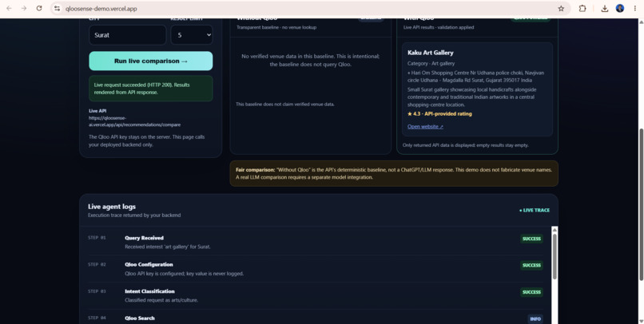Open the browser extensions puzzle icon
Screen dimensions: 644x324
[x=582, y=8]
